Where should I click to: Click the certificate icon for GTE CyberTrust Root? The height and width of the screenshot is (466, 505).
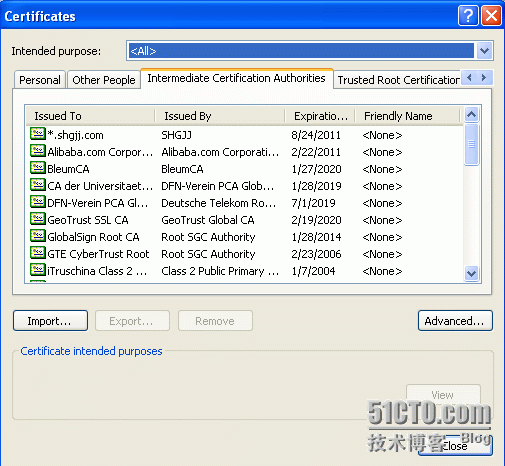pyautogui.click(x=38, y=253)
